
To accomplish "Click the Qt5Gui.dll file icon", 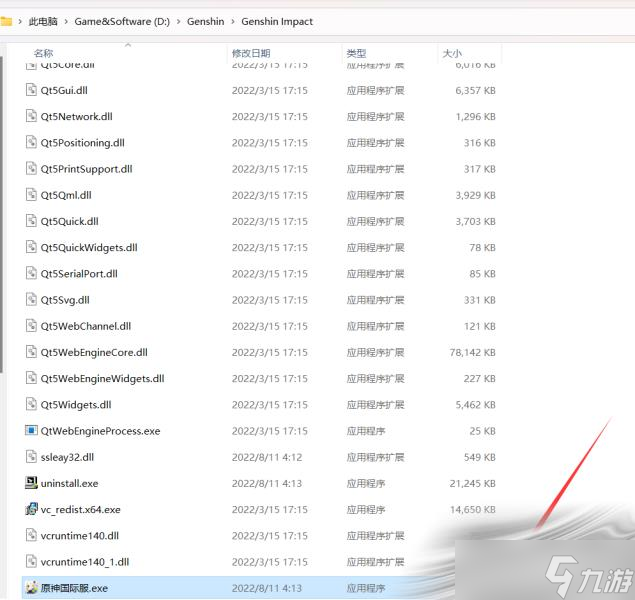I will click(31, 90).
